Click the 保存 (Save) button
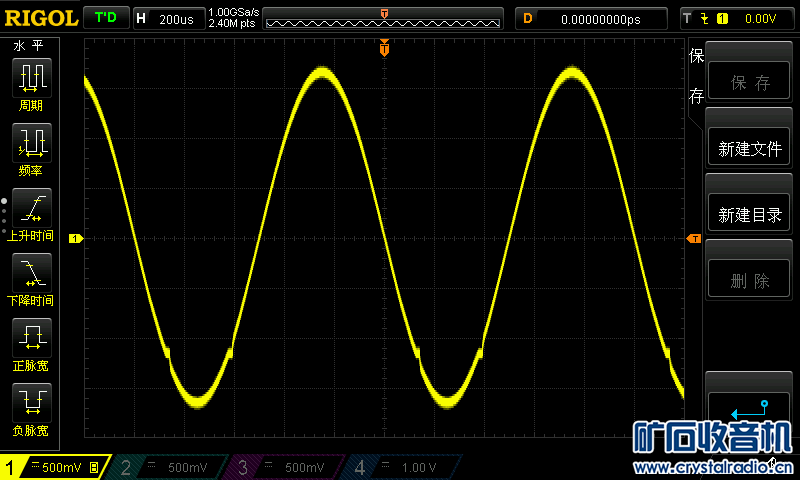Image resolution: width=800 pixels, height=480 pixels. pos(749,81)
